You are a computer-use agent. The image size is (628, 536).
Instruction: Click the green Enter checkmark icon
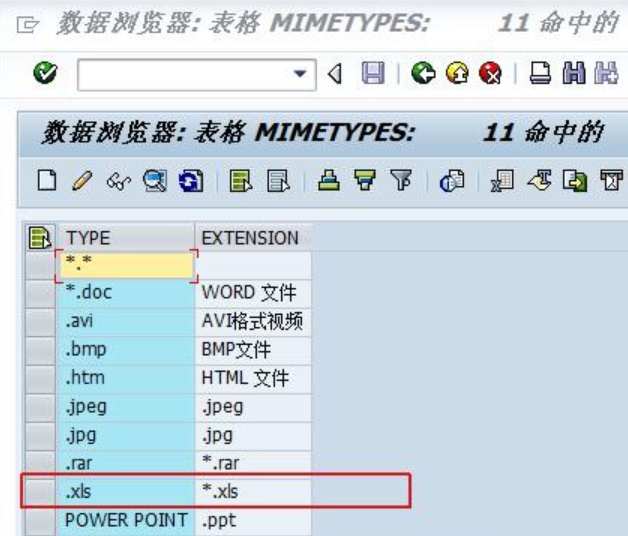pos(45,73)
